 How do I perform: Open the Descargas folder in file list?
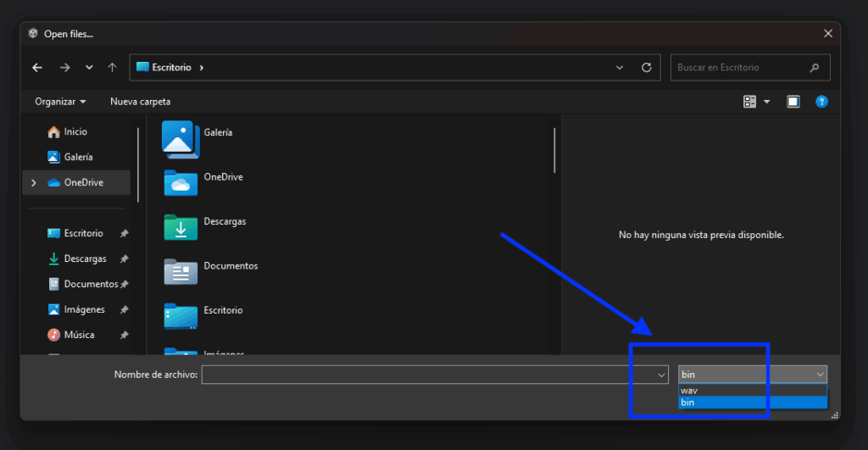[x=181, y=227]
